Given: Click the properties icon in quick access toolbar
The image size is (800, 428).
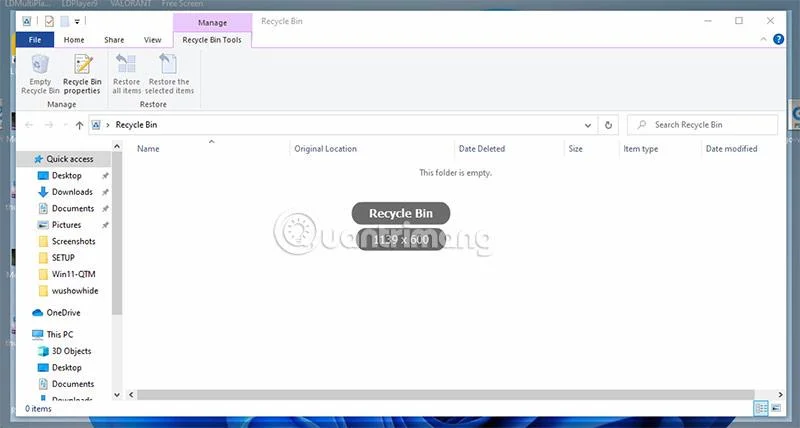Looking at the screenshot, I should (x=49, y=21).
